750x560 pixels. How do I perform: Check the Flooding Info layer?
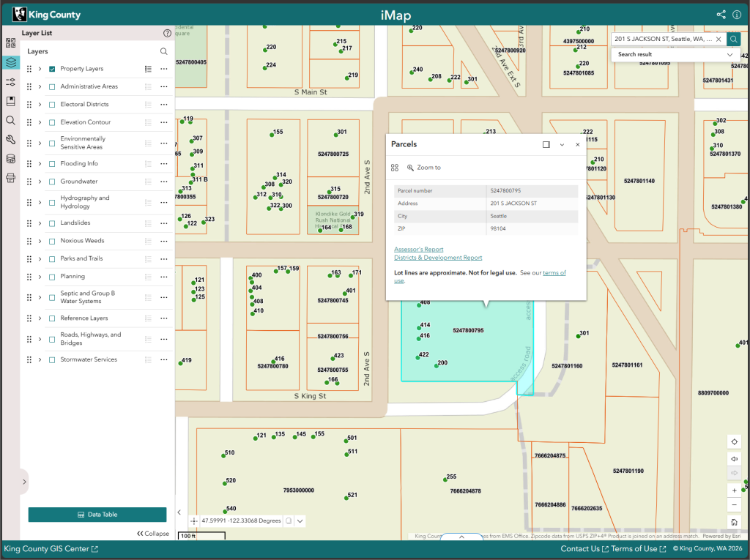pos(52,163)
